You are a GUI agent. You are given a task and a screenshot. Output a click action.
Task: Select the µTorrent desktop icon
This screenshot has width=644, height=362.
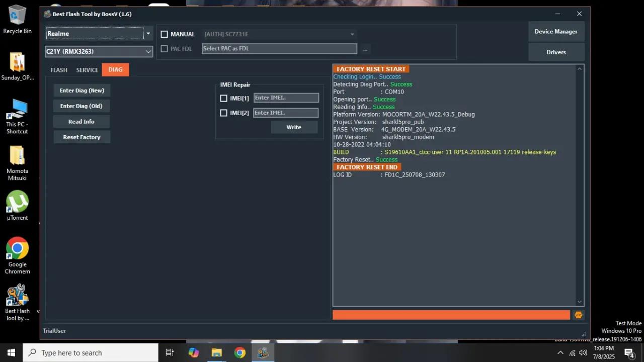point(17,206)
